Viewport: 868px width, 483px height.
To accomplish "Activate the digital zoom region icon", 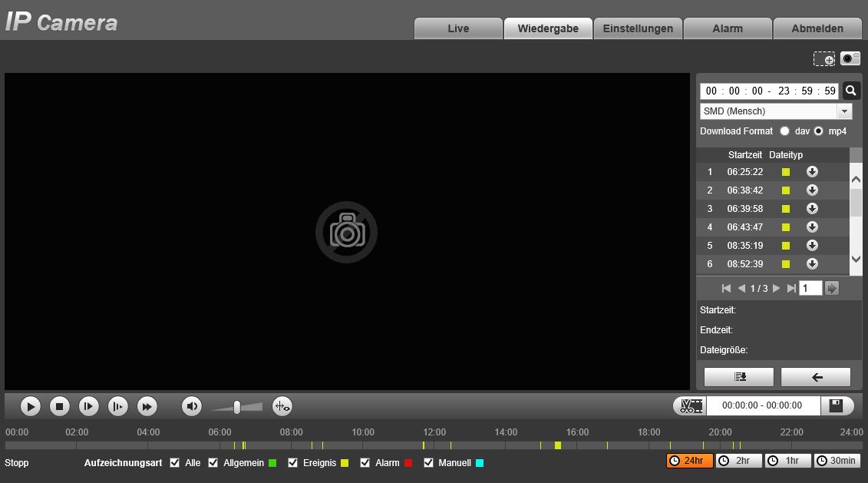I will pyautogui.click(x=823, y=58).
